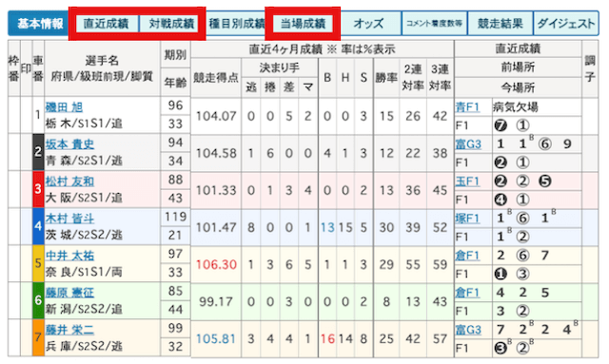
Task: Open racer 藤原 憲征 profile link
Action: 69,293
